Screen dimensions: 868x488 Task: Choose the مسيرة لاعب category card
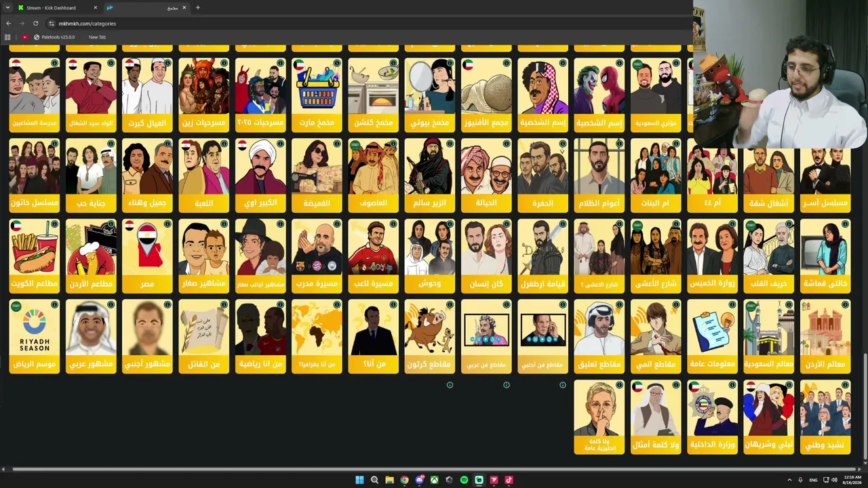(374, 256)
